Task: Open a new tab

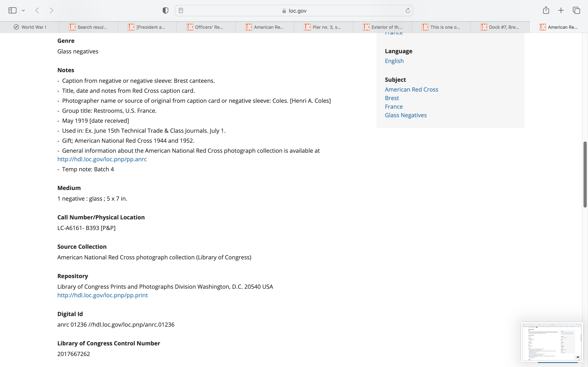Action: [561, 10]
